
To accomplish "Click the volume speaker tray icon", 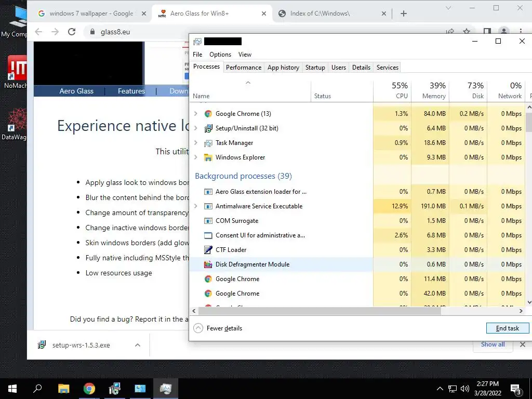I will tap(465, 389).
